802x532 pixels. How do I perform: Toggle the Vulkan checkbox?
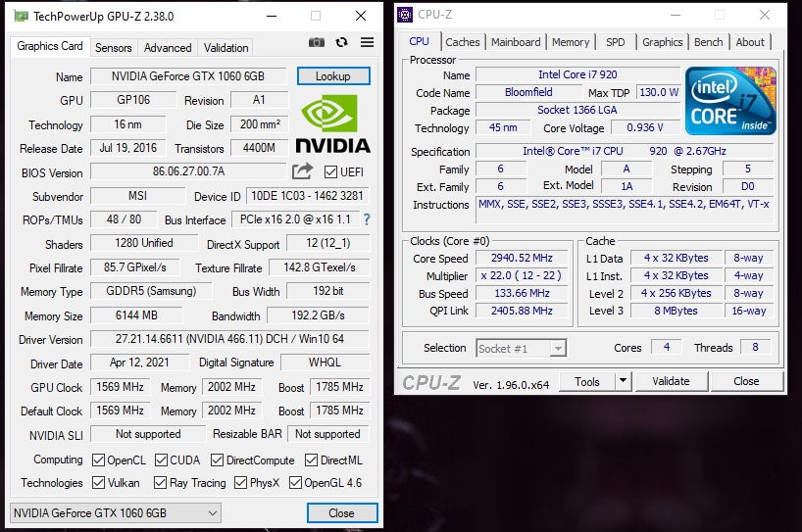pyautogui.click(x=98, y=483)
